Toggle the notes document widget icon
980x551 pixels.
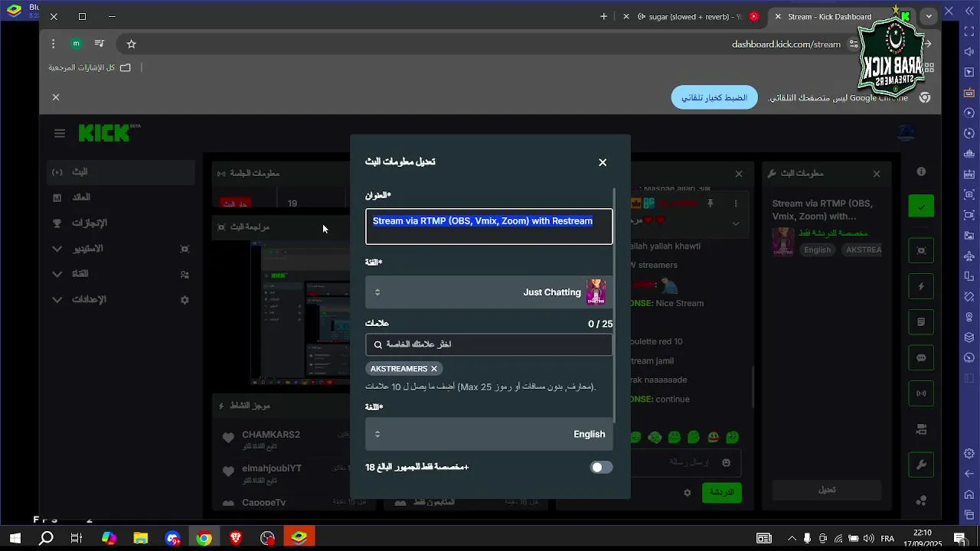pos(921,322)
